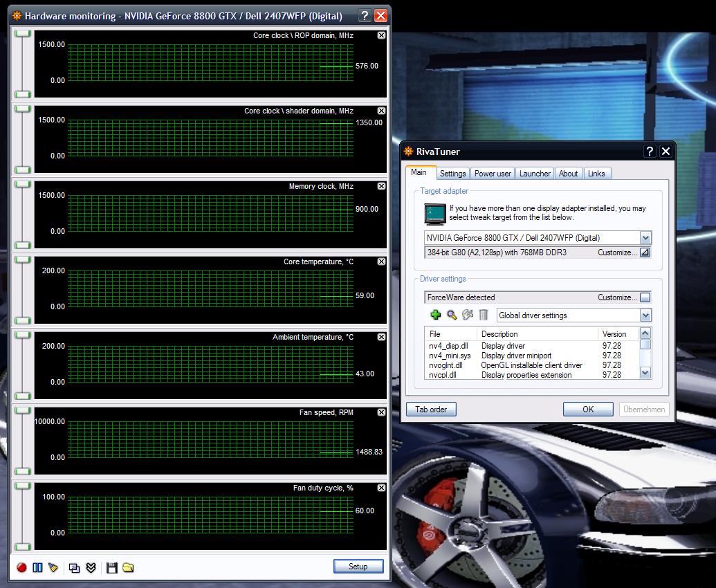
Task: Close the Fan duty cycle graph
Action: [381, 488]
